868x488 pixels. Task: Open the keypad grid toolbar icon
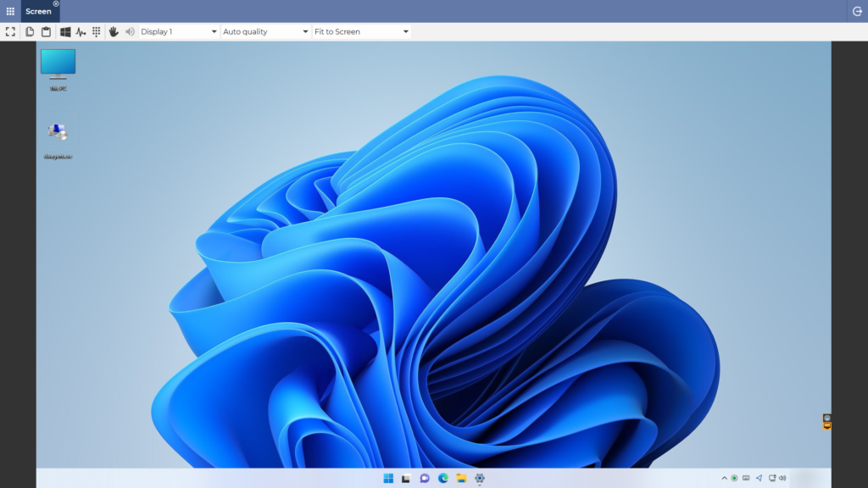click(97, 31)
